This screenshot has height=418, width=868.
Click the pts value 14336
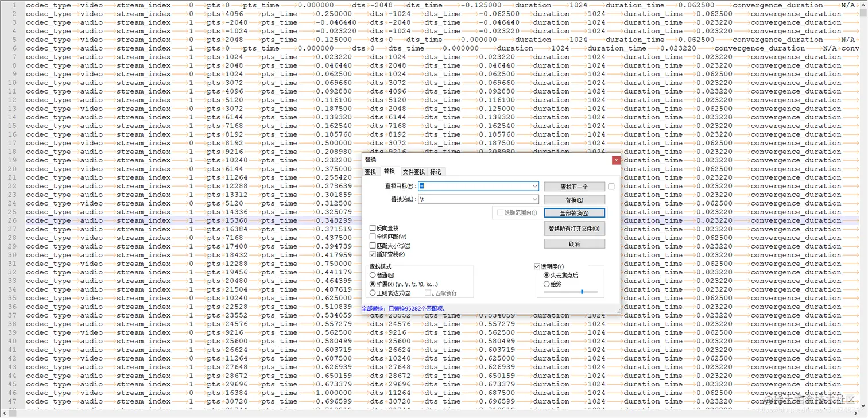coord(237,212)
